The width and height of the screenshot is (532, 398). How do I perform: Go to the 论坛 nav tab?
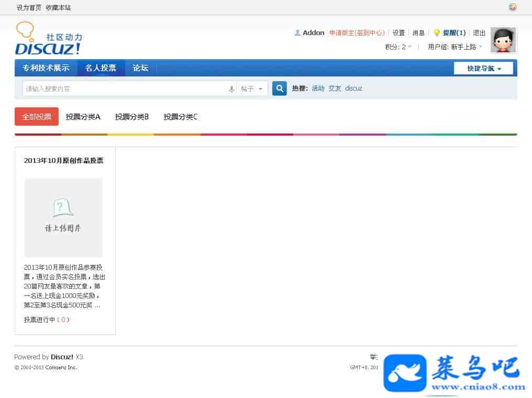click(140, 68)
